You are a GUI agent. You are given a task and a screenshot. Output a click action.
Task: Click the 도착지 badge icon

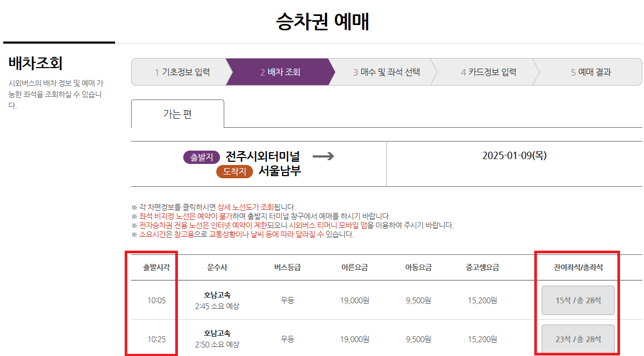pos(234,172)
